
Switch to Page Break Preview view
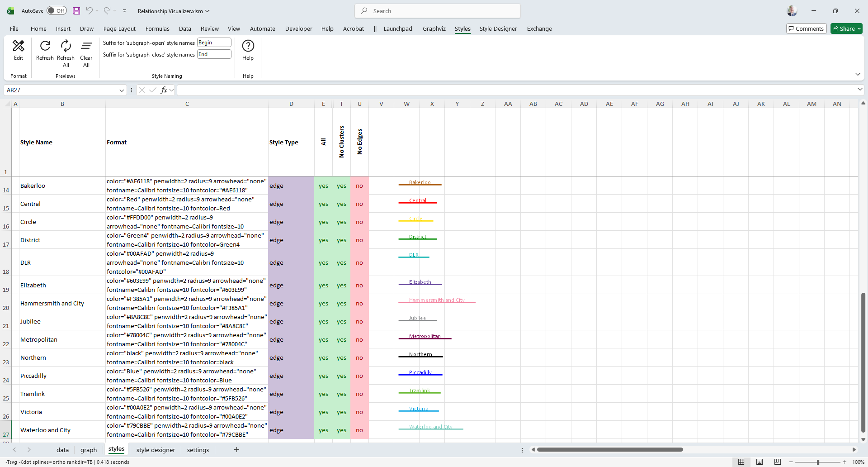[x=777, y=462]
